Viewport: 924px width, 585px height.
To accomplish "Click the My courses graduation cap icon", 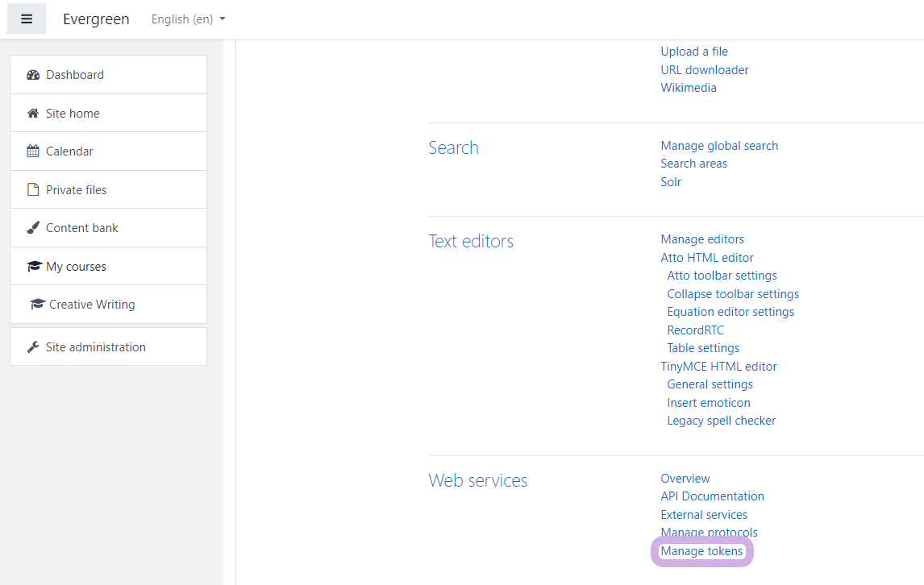I will (34, 267).
